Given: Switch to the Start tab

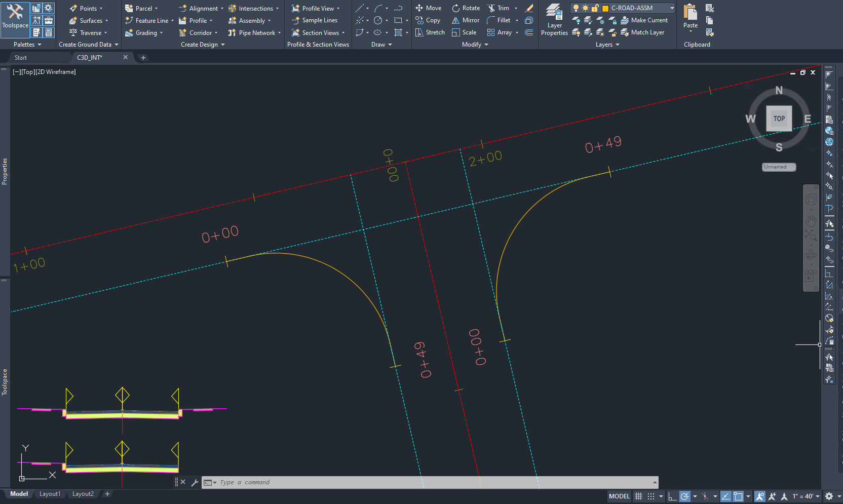Looking at the screenshot, I should [x=21, y=58].
